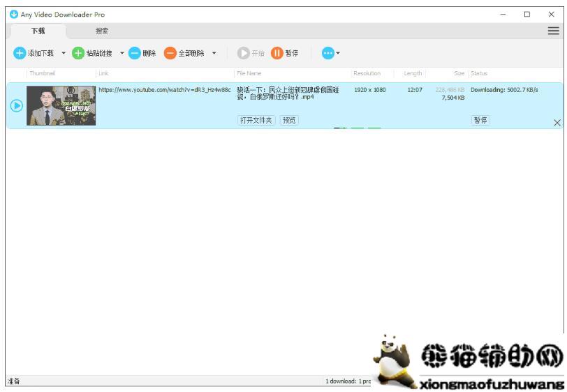Click the 添加下载 (add download) plus icon
The height and width of the screenshot is (392, 567).
[x=20, y=53]
